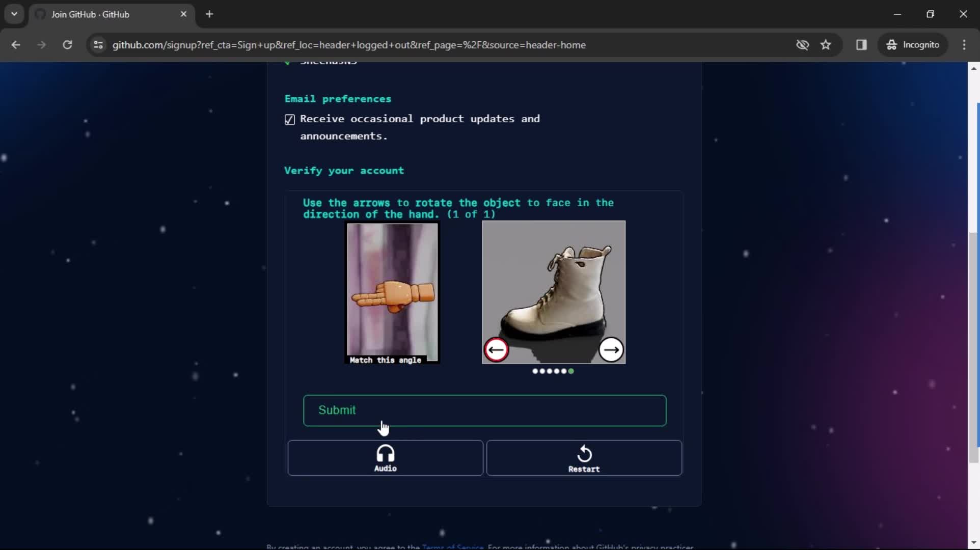The image size is (980, 550).
Task: Open the browser side panel
Action: coord(861,45)
